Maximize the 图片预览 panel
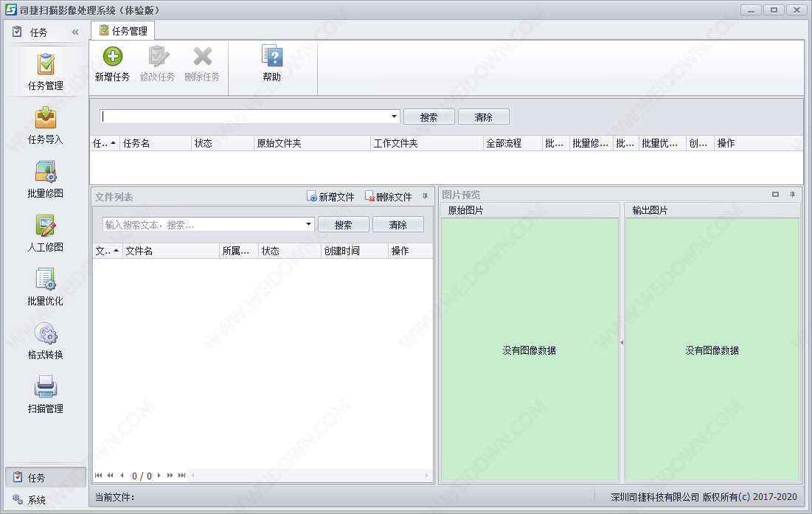This screenshot has width=812, height=514. tap(775, 195)
